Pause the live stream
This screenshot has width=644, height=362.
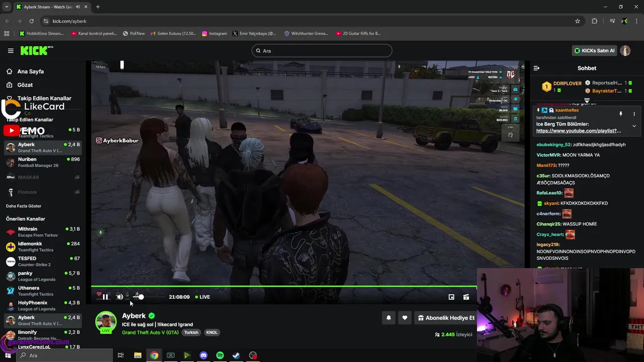105,297
